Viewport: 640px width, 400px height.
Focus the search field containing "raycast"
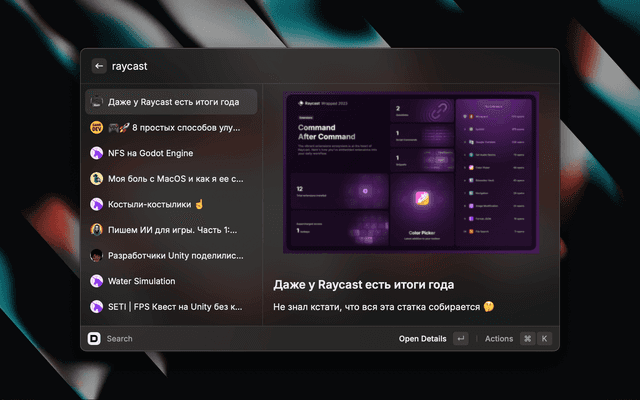pos(300,66)
